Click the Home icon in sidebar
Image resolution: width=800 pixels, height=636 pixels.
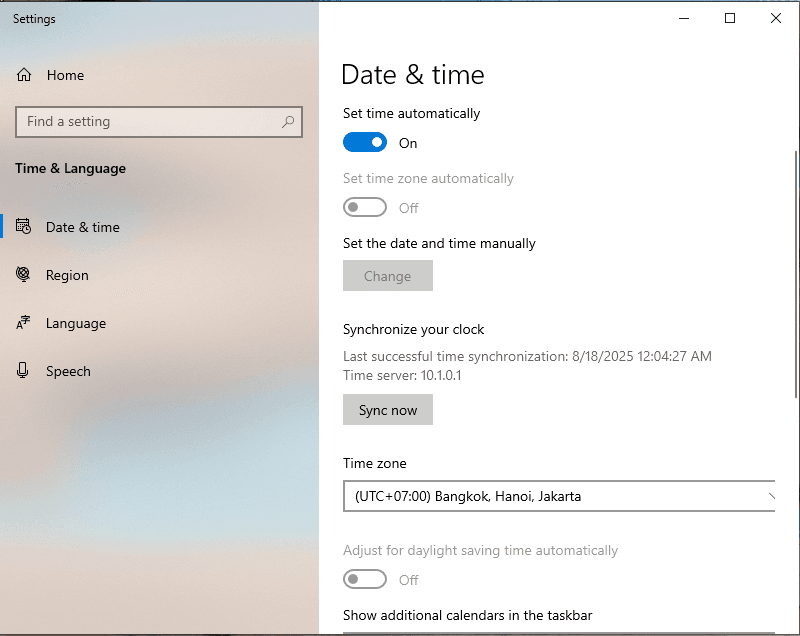pyautogui.click(x=24, y=75)
